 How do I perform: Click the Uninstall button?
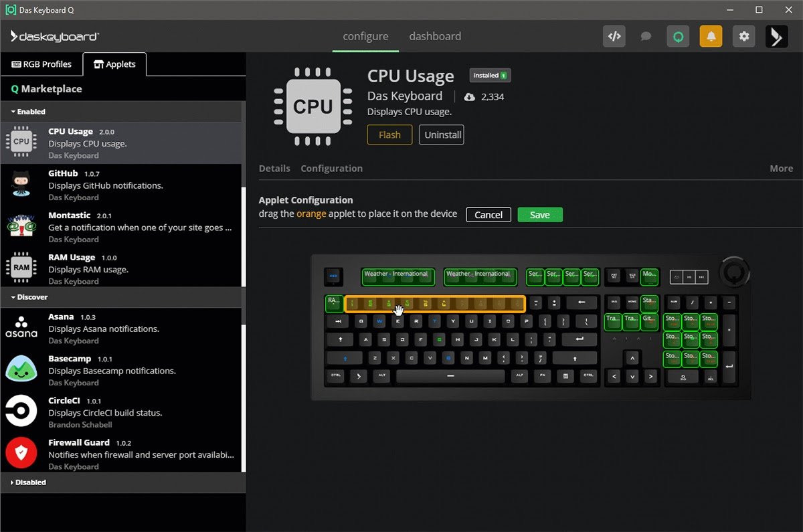pos(442,135)
